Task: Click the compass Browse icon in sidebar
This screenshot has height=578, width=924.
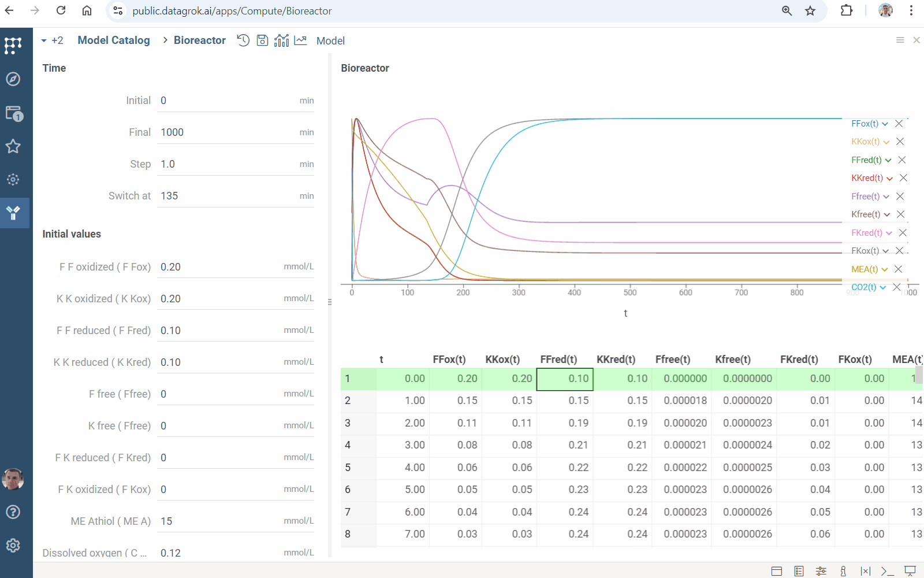Action: (13, 79)
